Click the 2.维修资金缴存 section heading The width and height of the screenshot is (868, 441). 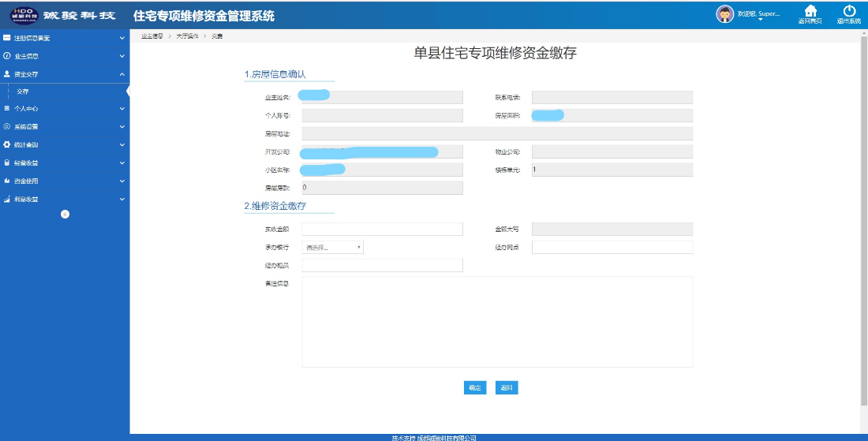click(x=275, y=206)
